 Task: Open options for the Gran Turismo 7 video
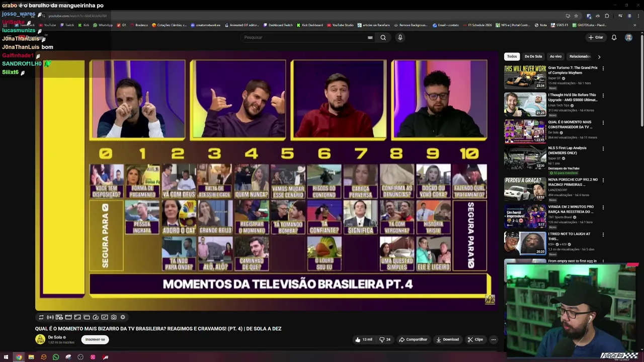coord(603,68)
